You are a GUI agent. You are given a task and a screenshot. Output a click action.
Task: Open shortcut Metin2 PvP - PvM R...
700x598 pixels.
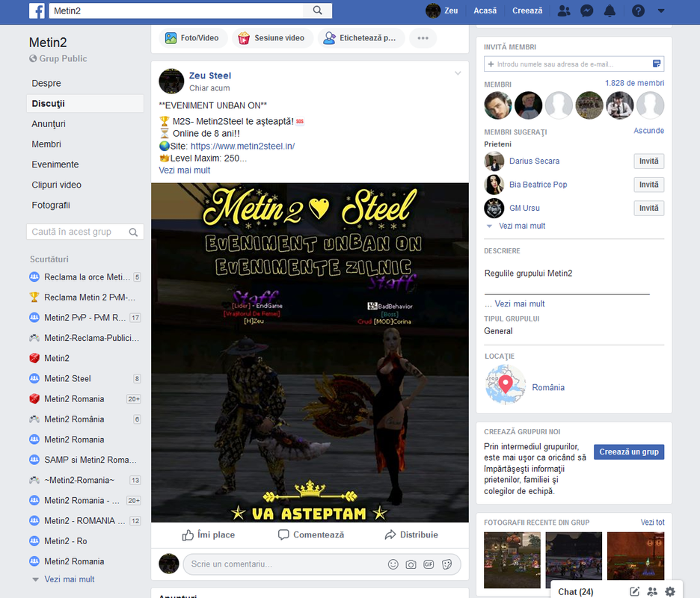[85, 318]
